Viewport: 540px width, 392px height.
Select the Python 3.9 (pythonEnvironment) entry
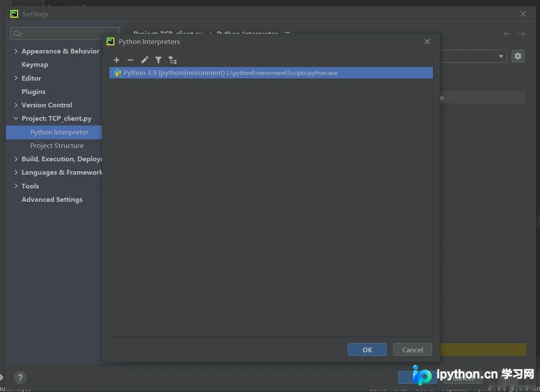click(271, 73)
